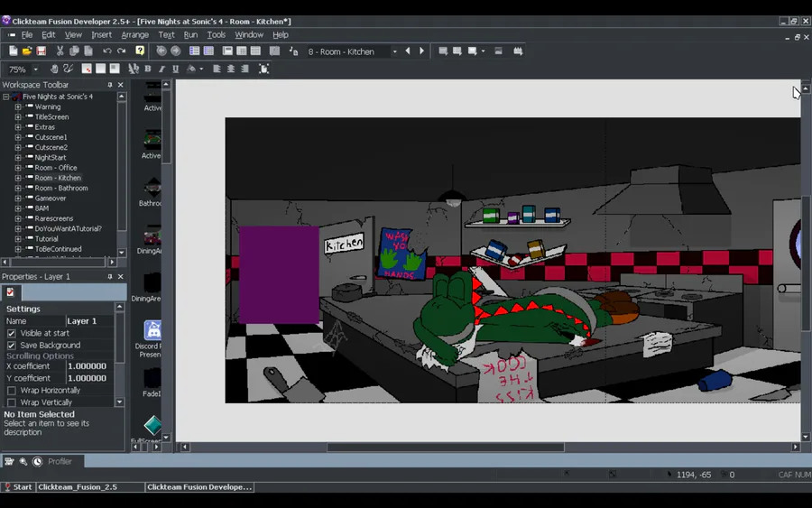Viewport: 812px width, 508px height.
Task: Click the Paste toolbar icon
Action: point(88,51)
